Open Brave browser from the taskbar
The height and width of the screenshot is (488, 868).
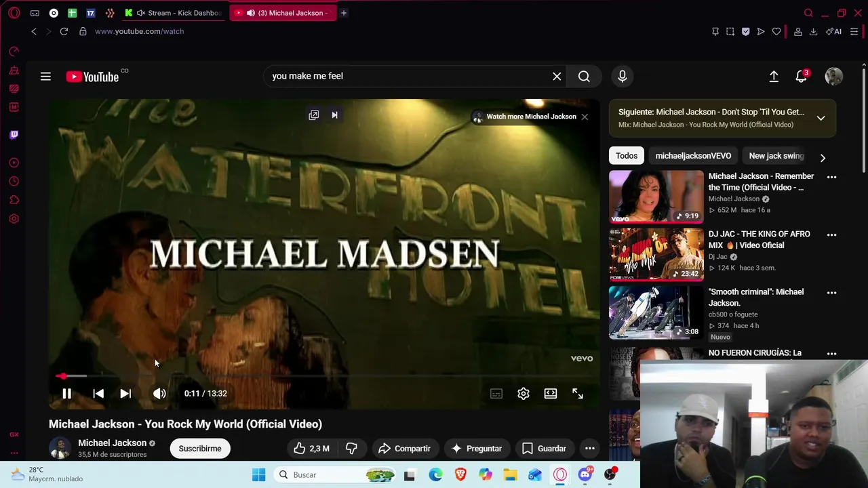coord(460,474)
